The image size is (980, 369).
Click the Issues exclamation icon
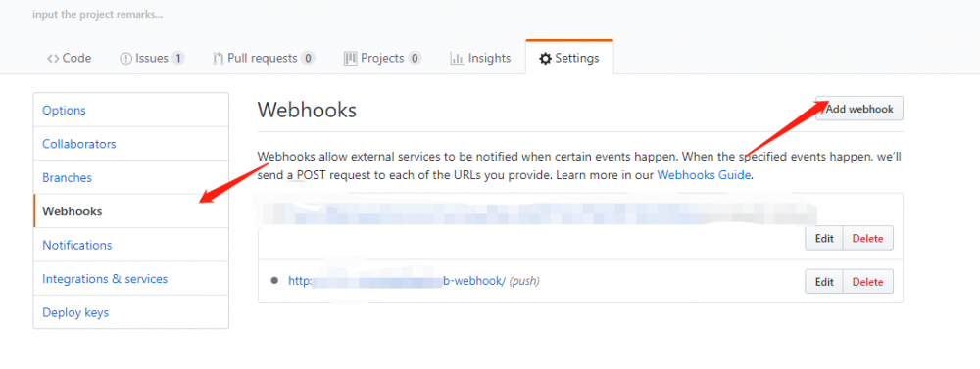(125, 59)
